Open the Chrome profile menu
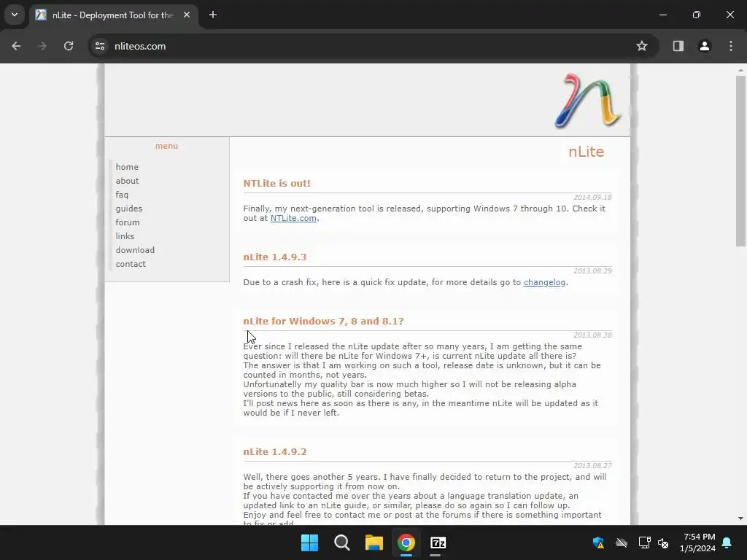Image resolution: width=747 pixels, height=560 pixels. (x=705, y=46)
